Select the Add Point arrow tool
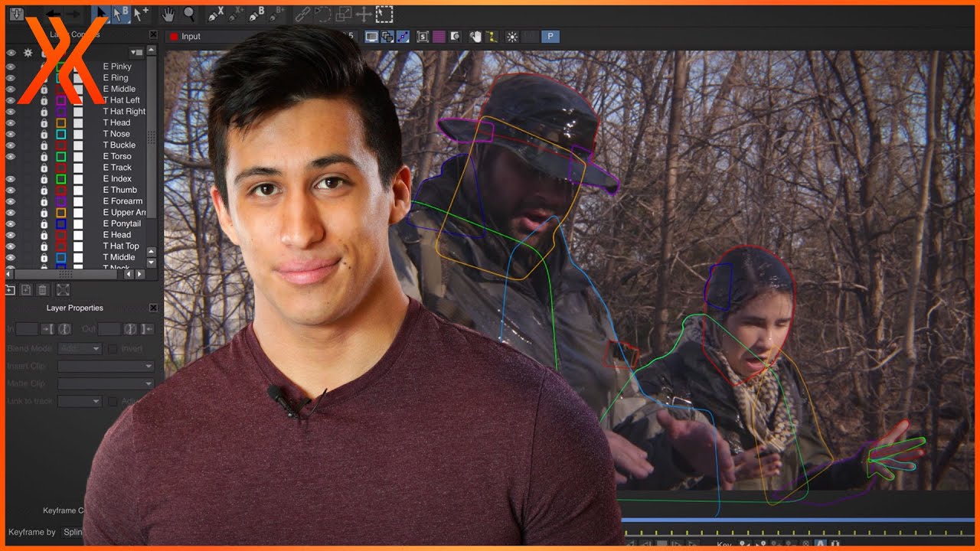980x551 pixels. pos(141,14)
